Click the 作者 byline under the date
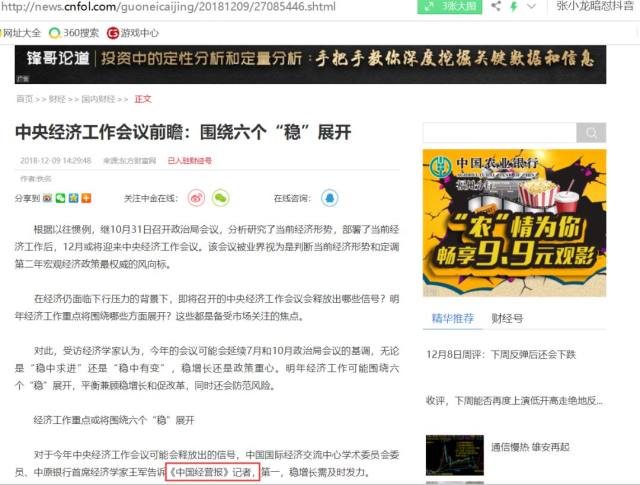This screenshot has height=485, width=640. pos(36,179)
